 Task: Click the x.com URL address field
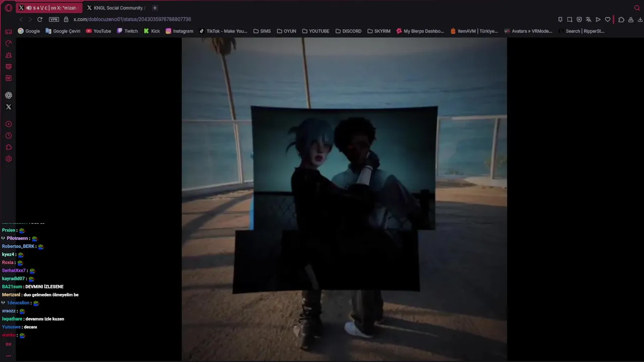(x=132, y=19)
